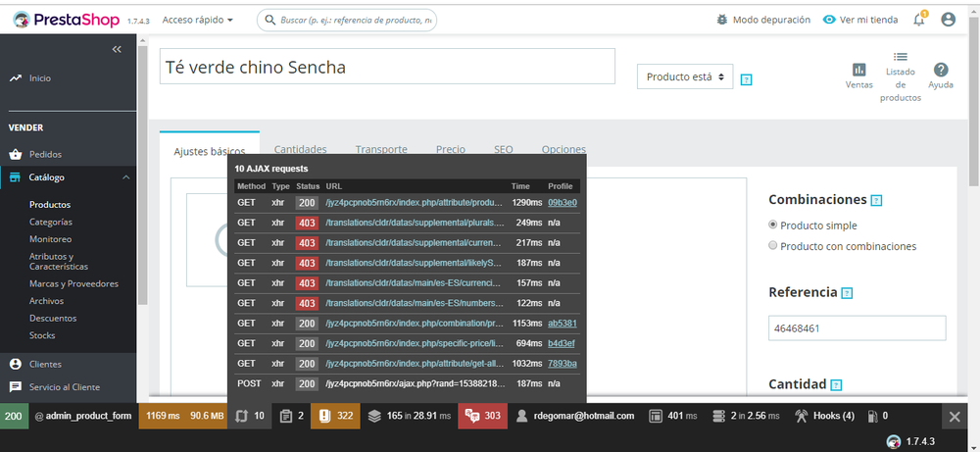Select Producto con combinaciones radio button
The width and height of the screenshot is (980, 452).
pyautogui.click(x=773, y=246)
